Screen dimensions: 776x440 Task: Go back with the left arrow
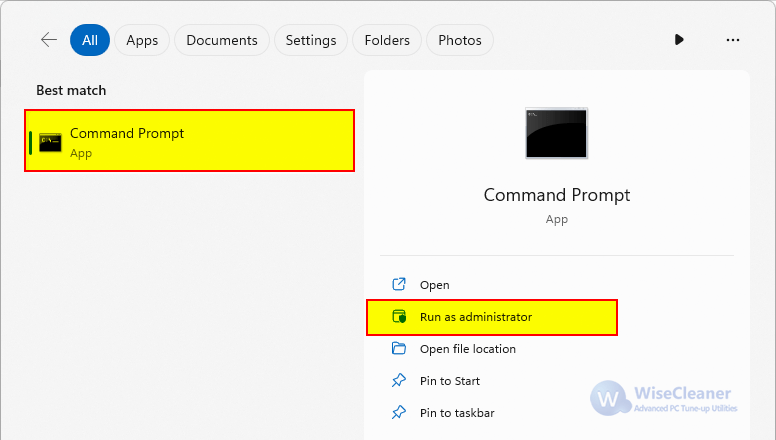[49, 40]
